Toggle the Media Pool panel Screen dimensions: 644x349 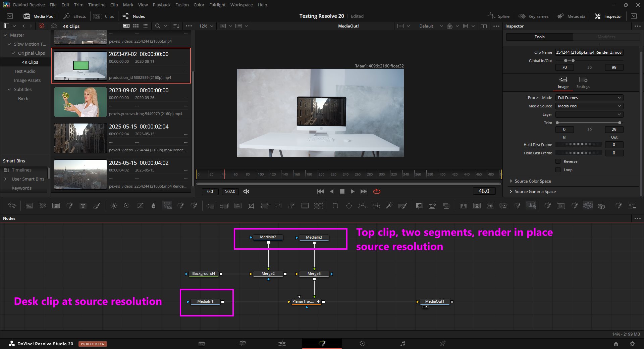click(x=39, y=16)
